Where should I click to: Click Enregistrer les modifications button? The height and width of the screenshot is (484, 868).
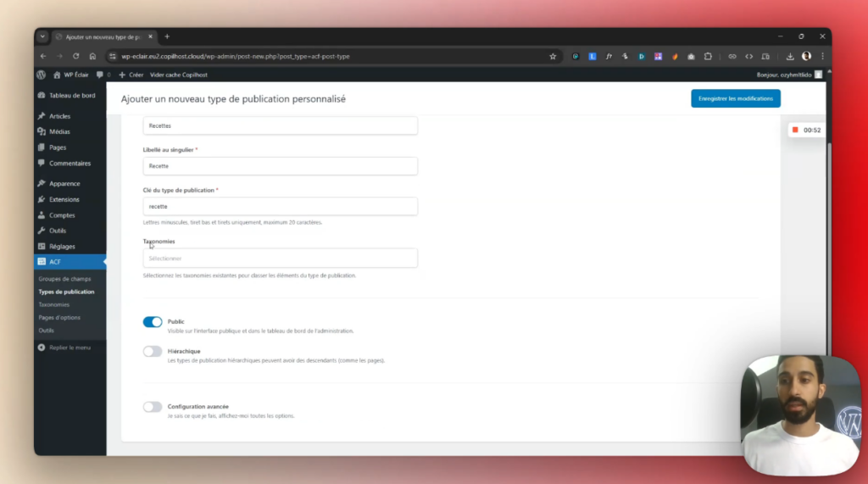pyautogui.click(x=735, y=98)
